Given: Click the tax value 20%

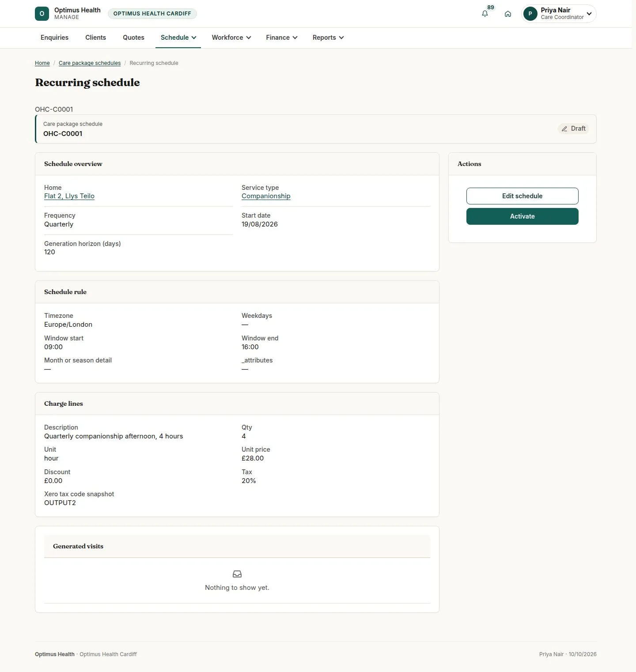Looking at the screenshot, I should pyautogui.click(x=249, y=481).
